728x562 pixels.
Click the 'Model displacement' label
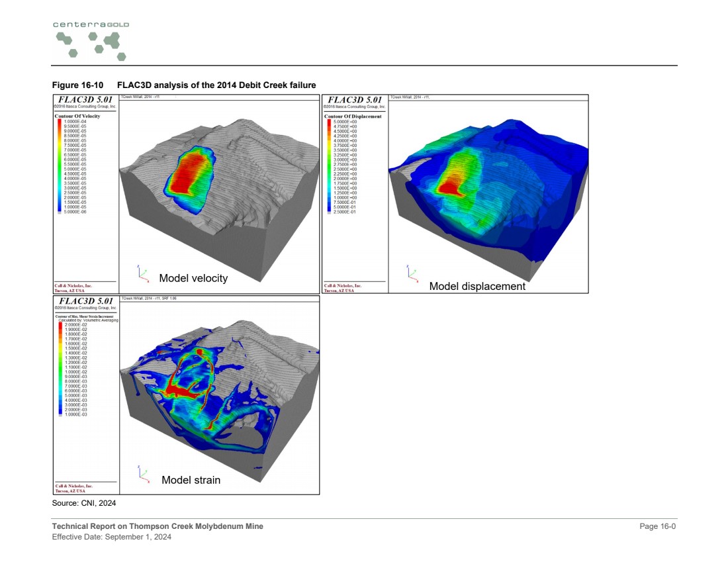[x=477, y=286]
